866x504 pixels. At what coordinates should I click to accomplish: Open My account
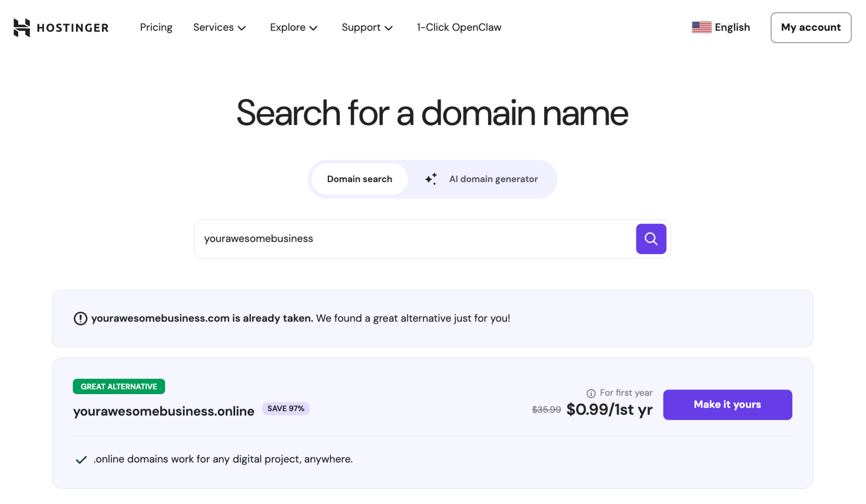click(811, 27)
